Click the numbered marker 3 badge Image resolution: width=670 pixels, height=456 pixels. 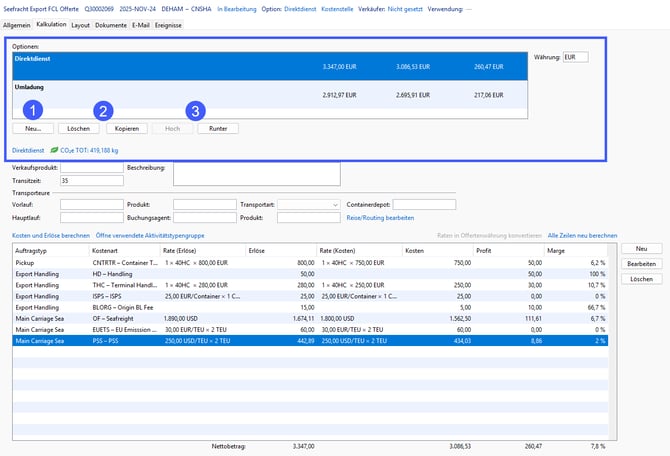pos(196,110)
